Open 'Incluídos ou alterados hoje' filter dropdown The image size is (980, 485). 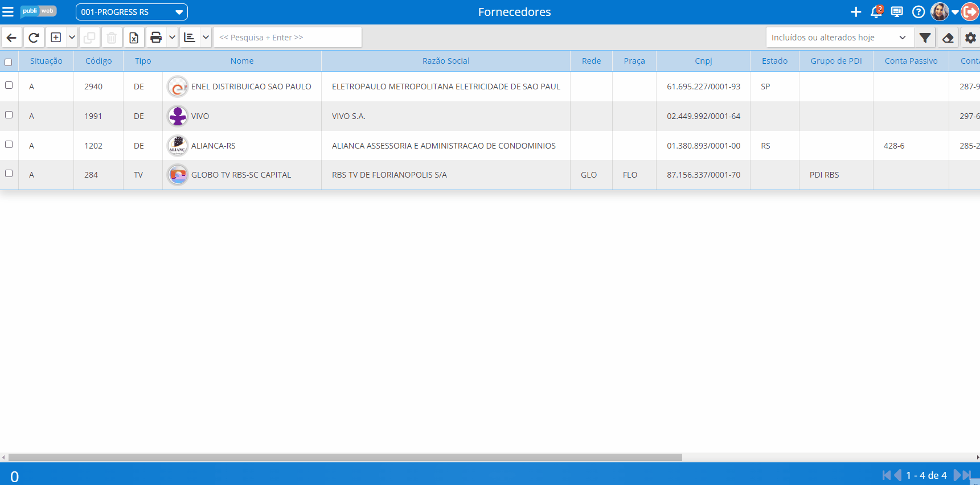[840, 38]
